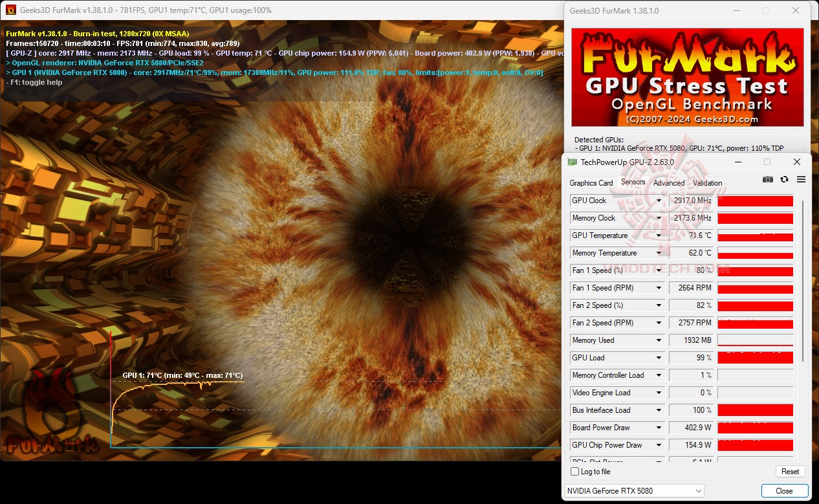
Task: Click the Memory Temperature value 62.0 °C
Action: pos(692,253)
